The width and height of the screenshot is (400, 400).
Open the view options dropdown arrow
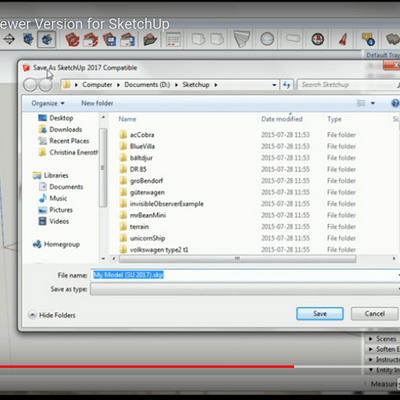click(x=373, y=103)
